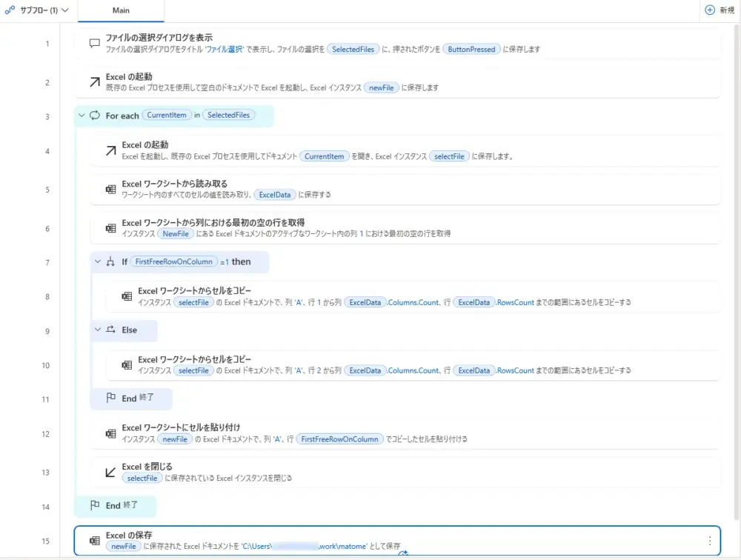Click the Excel read worksheet icon on step 5
This screenshot has height=560, width=741.
pos(110,189)
